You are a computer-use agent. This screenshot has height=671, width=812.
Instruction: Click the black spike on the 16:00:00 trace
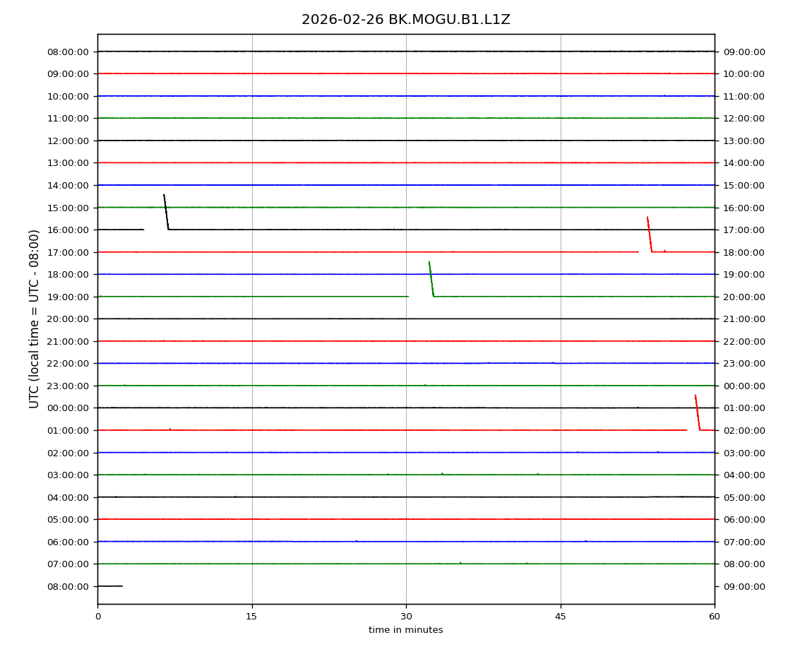click(x=166, y=212)
